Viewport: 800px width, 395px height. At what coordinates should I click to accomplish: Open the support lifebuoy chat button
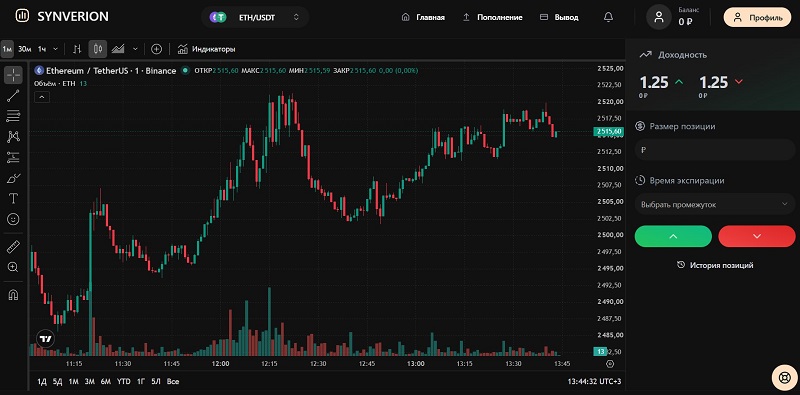point(784,378)
